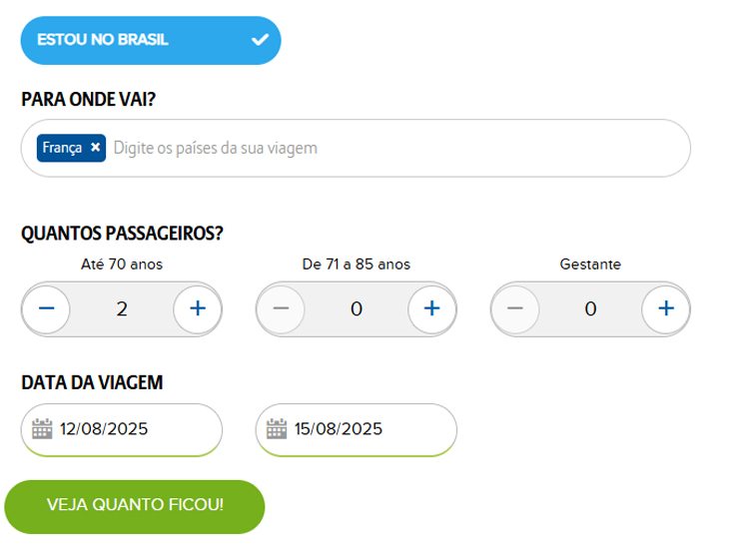Viewport: 729px width, 560px height.
Task: Click checkmark on Estou no Brasil
Action: (x=260, y=40)
